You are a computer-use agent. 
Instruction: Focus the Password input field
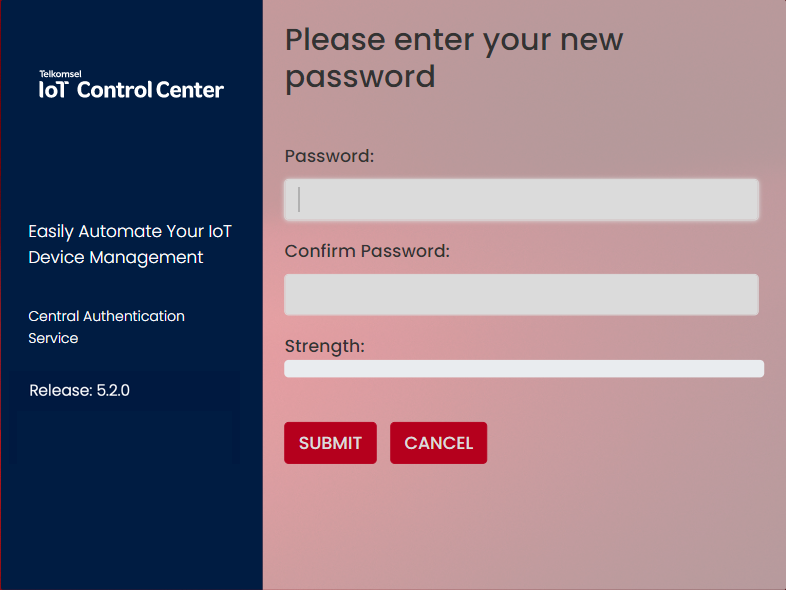521,200
